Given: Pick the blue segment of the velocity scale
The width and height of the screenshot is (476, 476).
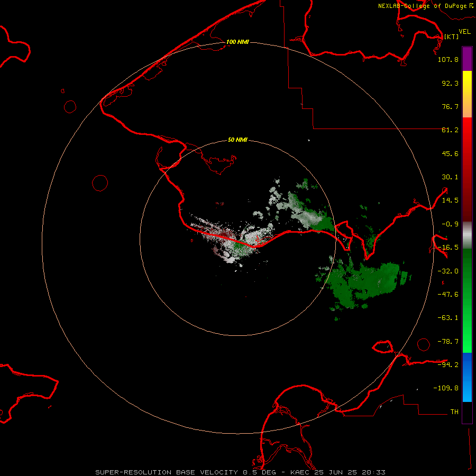Looking at the screenshot, I should pyautogui.click(x=467, y=377).
